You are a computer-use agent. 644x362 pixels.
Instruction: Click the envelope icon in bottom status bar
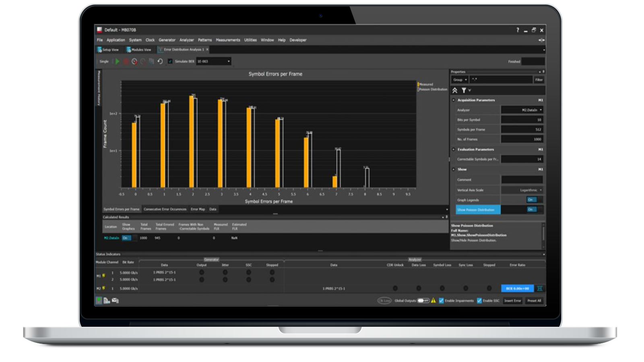click(x=115, y=300)
